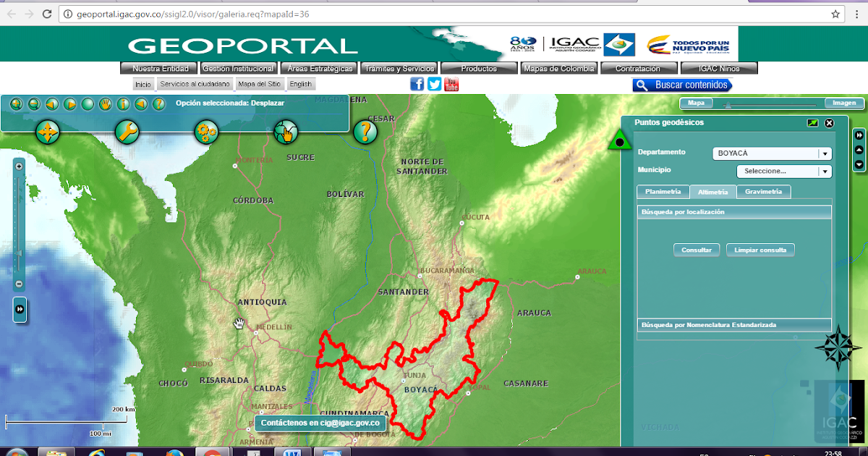Open the Trámites y Servicios menu

pyautogui.click(x=399, y=68)
